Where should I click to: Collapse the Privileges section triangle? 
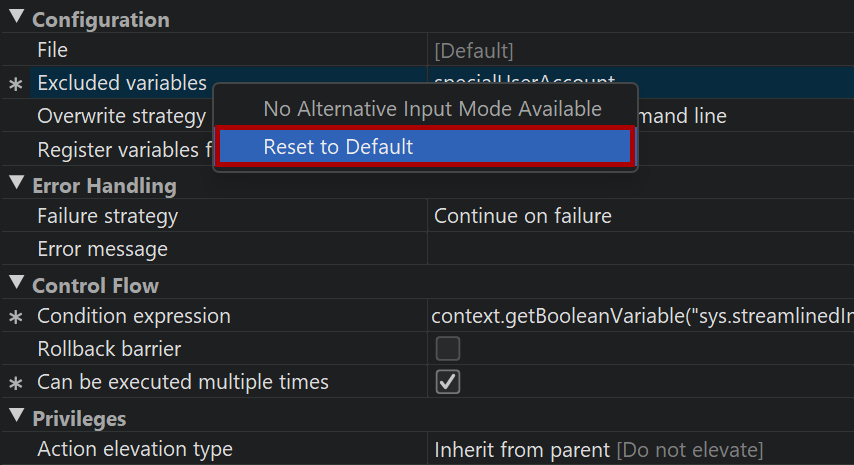click(16, 417)
